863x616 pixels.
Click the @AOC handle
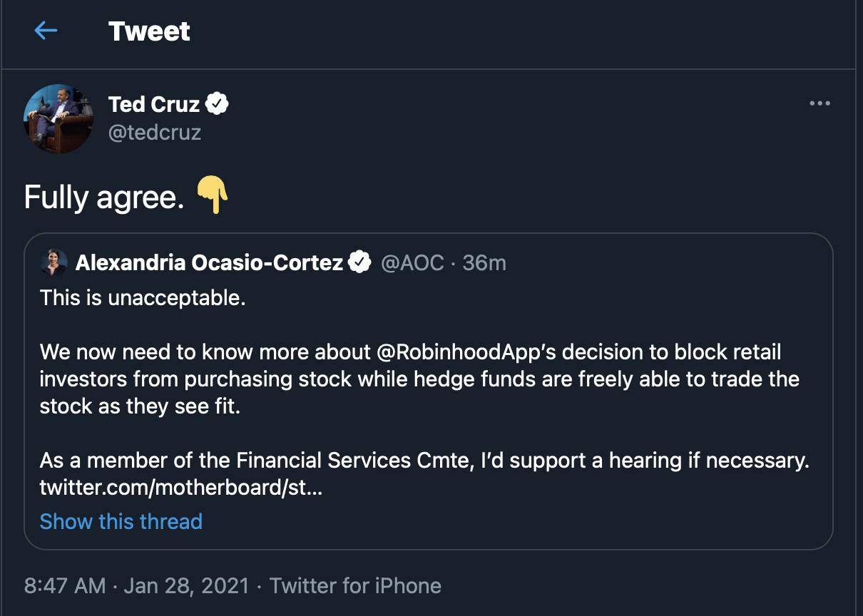pyautogui.click(x=412, y=262)
